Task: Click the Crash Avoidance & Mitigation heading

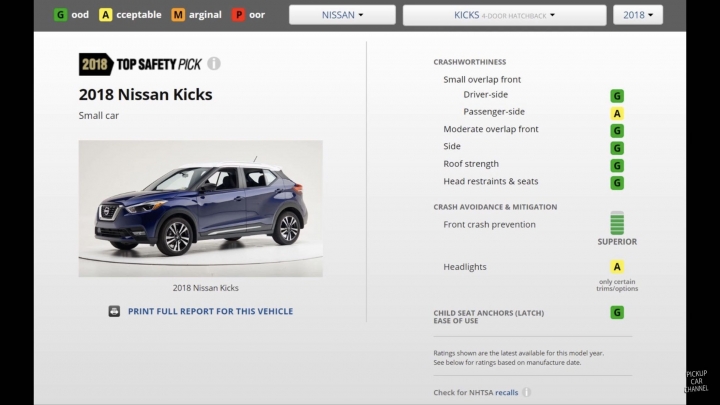Action: [495, 207]
